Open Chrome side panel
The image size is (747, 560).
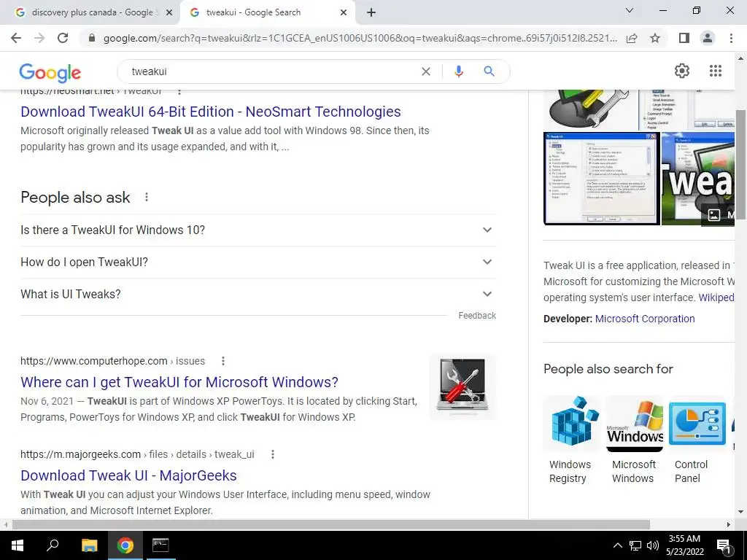pyautogui.click(x=684, y=38)
